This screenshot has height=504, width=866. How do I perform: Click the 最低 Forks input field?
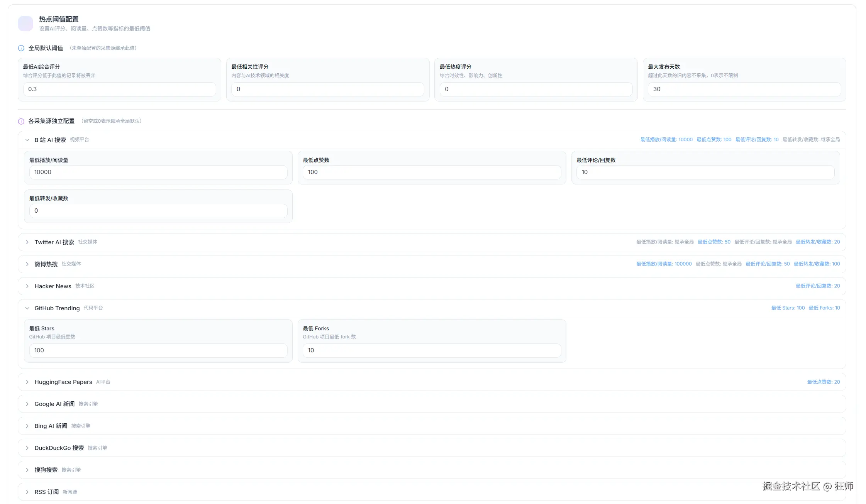[x=431, y=350]
